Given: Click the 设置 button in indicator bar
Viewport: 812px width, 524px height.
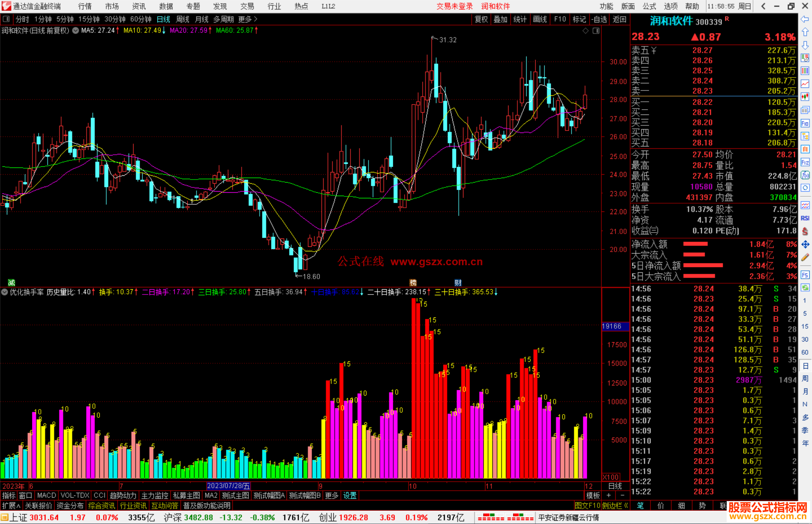Looking at the screenshot, I should pos(350,495).
